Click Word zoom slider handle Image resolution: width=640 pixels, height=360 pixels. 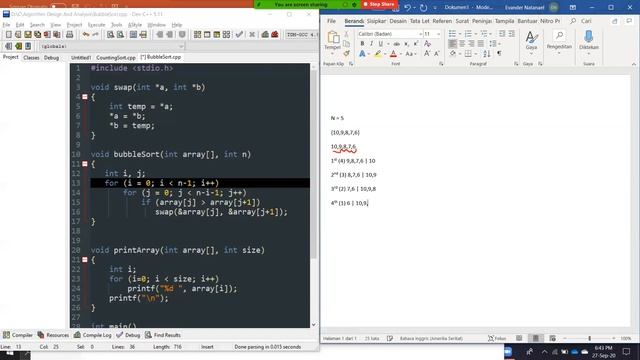pos(589,338)
